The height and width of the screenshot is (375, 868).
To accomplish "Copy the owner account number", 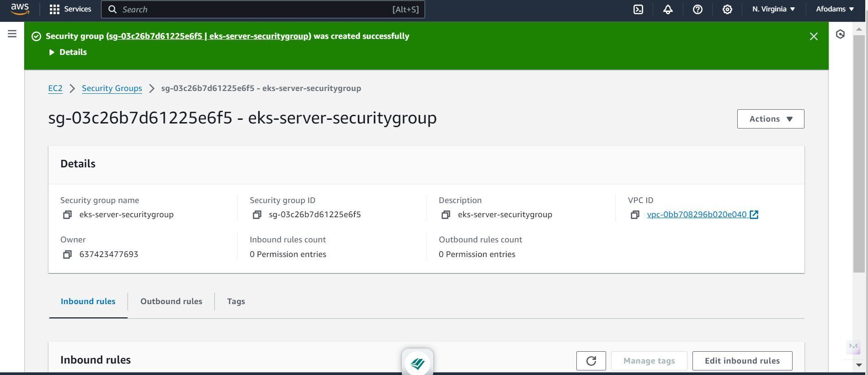I will [x=67, y=254].
